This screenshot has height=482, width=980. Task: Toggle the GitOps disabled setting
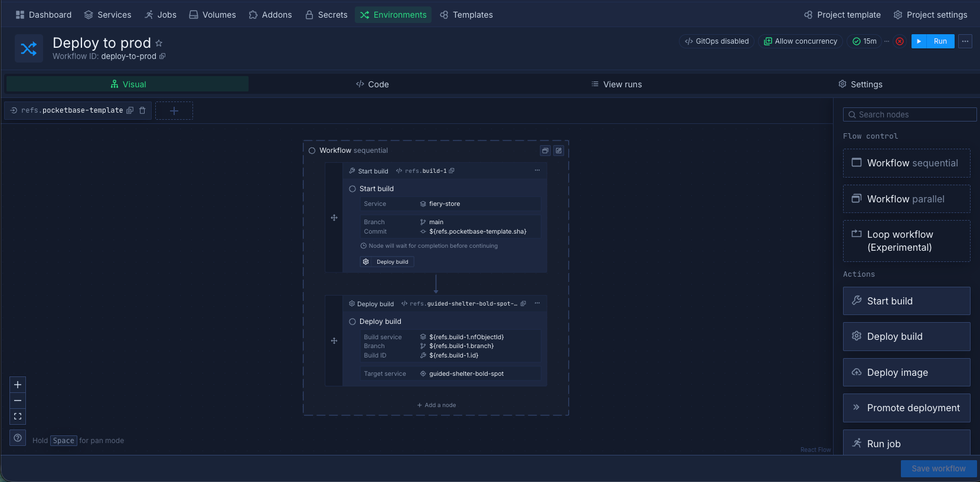point(716,41)
